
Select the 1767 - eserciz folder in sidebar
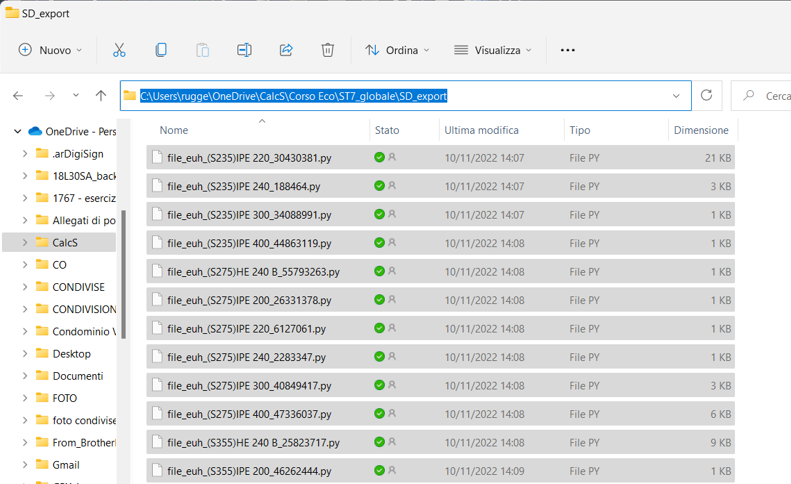[x=84, y=198]
